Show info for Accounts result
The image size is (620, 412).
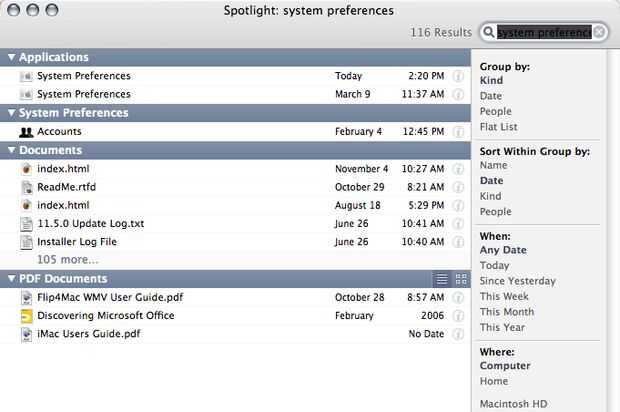[x=459, y=132]
